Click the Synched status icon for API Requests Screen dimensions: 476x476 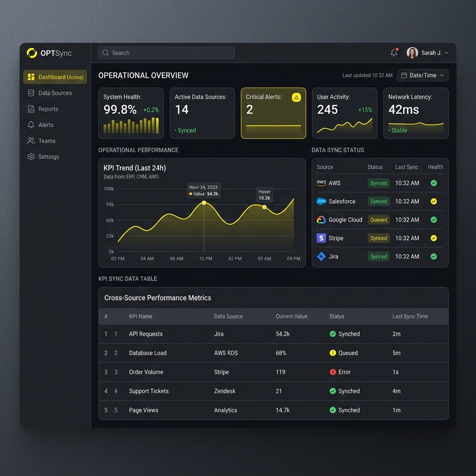coord(333,334)
